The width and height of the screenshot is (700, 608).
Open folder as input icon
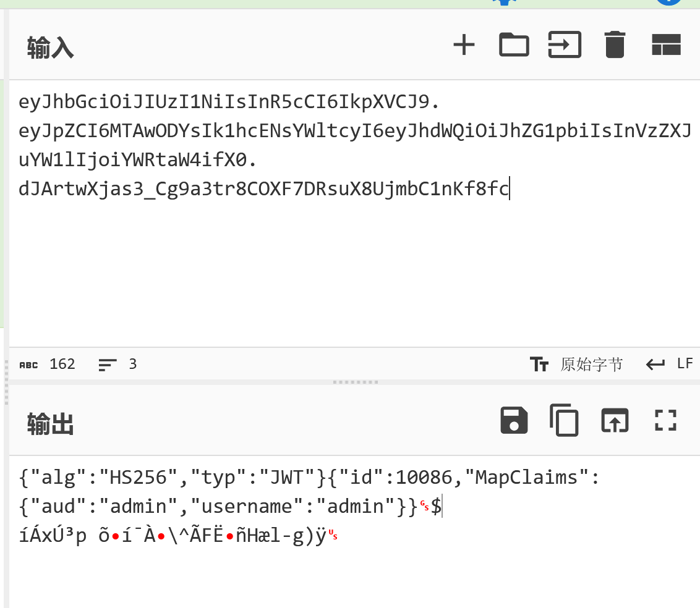point(514,45)
